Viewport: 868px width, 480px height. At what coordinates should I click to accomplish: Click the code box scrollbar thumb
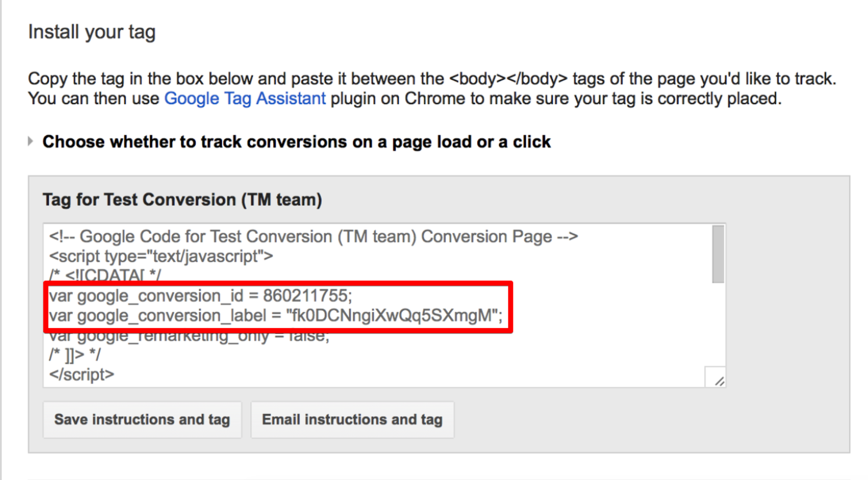coord(718,254)
